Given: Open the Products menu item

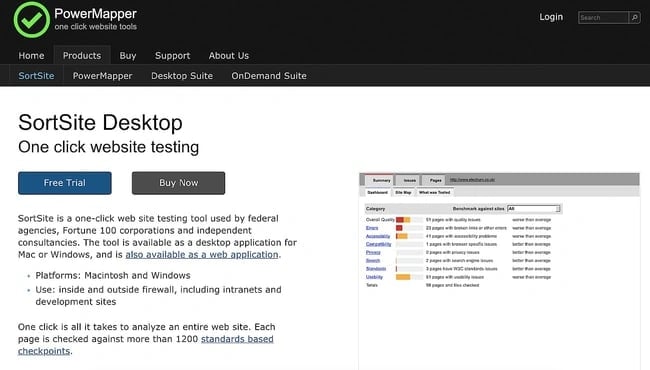Looking at the screenshot, I should [x=82, y=56].
